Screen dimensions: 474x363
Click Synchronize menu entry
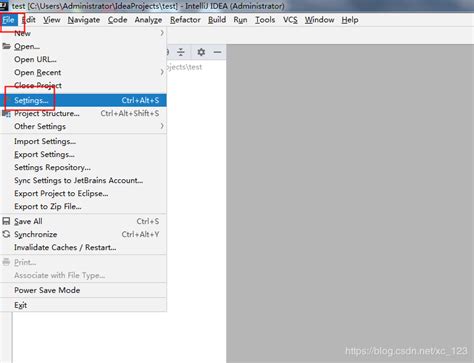[x=83, y=234]
